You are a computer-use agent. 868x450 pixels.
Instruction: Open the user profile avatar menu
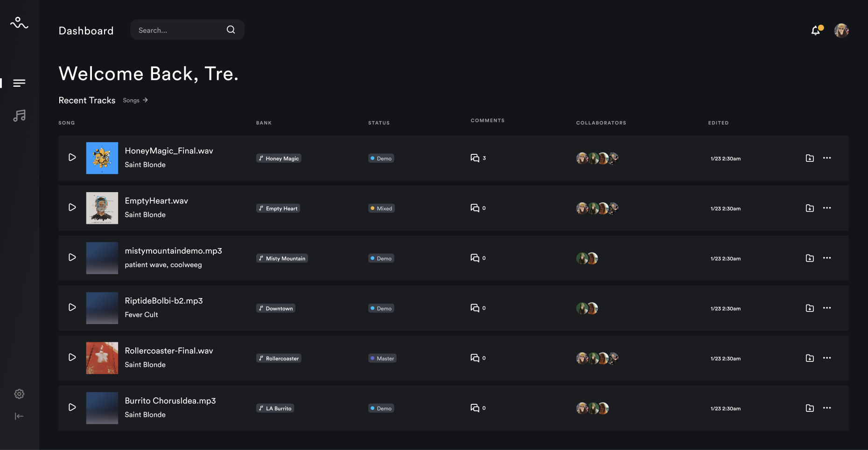pyautogui.click(x=841, y=31)
